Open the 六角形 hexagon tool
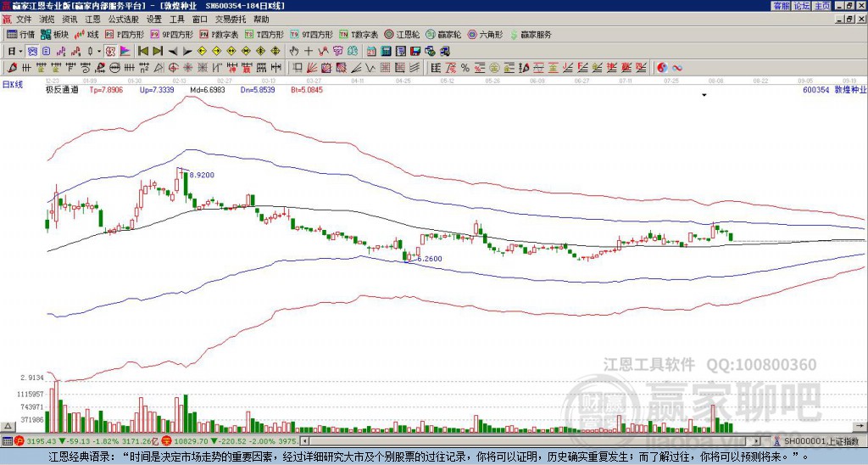The image size is (868, 465). point(485,34)
